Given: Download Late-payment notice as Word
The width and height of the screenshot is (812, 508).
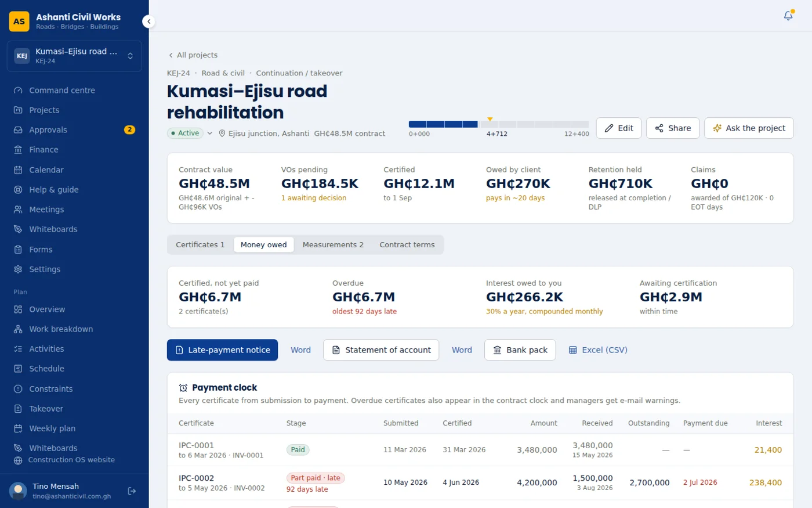Looking at the screenshot, I should pos(300,350).
